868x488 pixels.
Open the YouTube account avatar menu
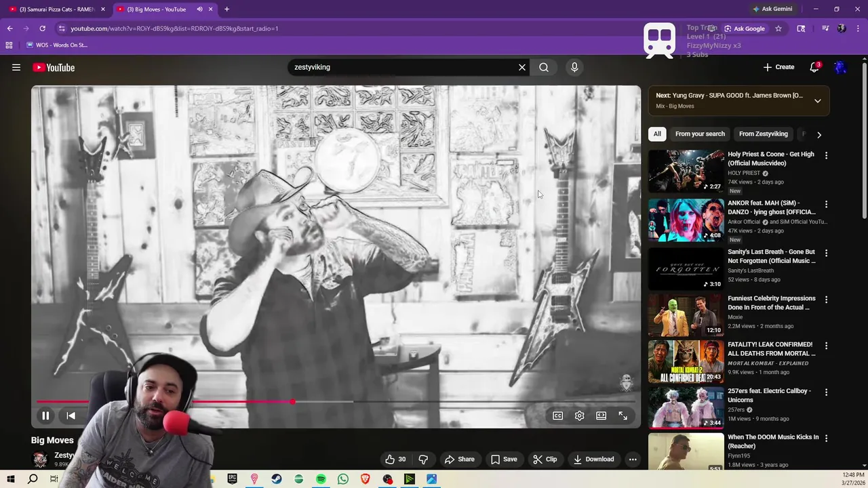point(840,67)
